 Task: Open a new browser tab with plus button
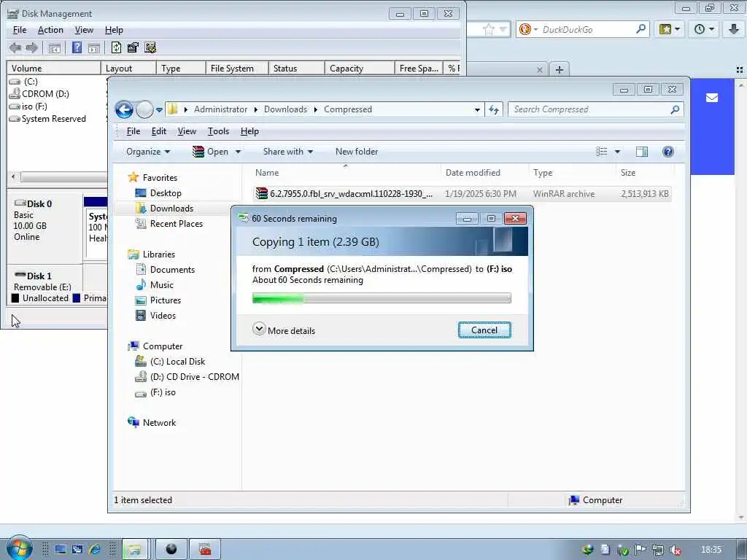560,69
